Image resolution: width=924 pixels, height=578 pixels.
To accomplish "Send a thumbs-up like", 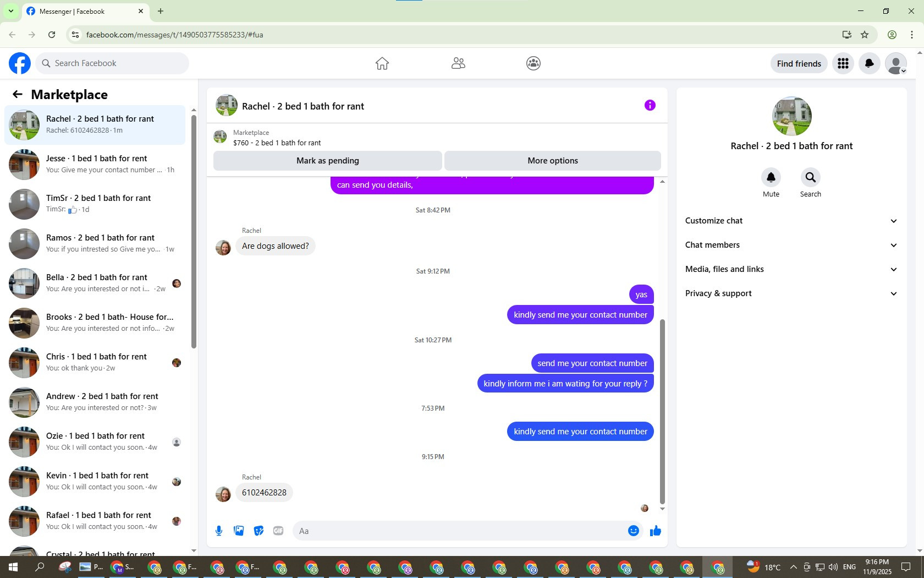I will pos(656,531).
